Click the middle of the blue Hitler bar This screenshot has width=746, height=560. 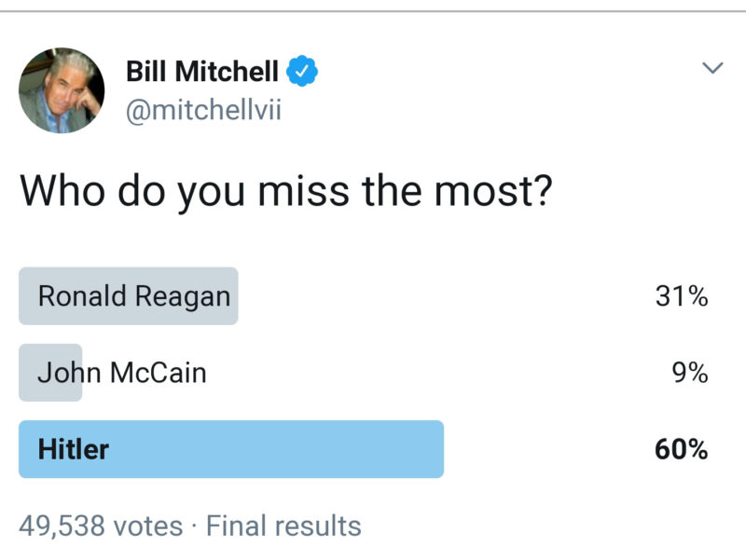231,449
